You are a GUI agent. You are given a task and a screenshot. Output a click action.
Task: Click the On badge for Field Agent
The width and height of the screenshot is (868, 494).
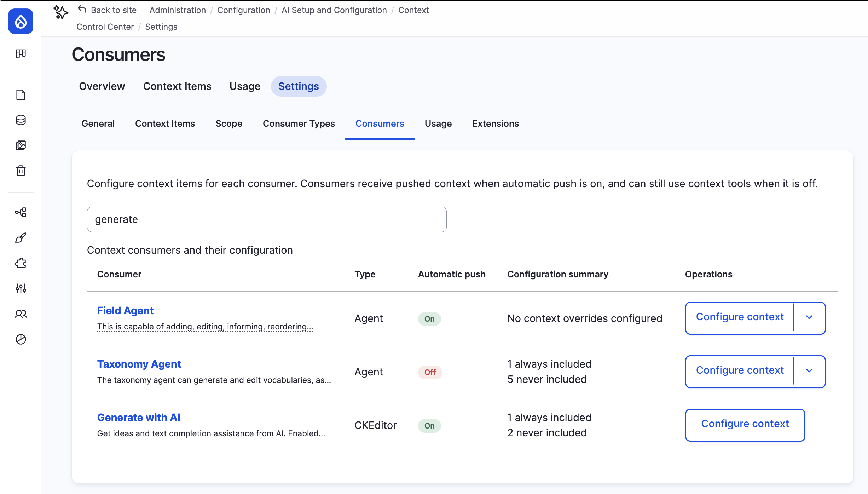[x=429, y=319]
